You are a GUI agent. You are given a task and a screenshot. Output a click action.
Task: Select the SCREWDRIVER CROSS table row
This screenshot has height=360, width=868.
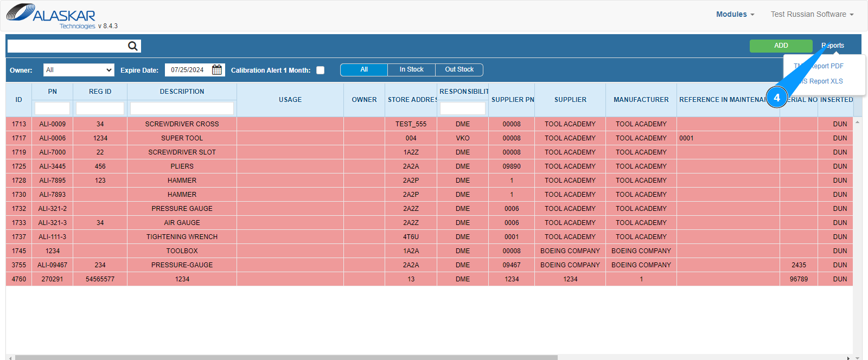click(x=429, y=124)
